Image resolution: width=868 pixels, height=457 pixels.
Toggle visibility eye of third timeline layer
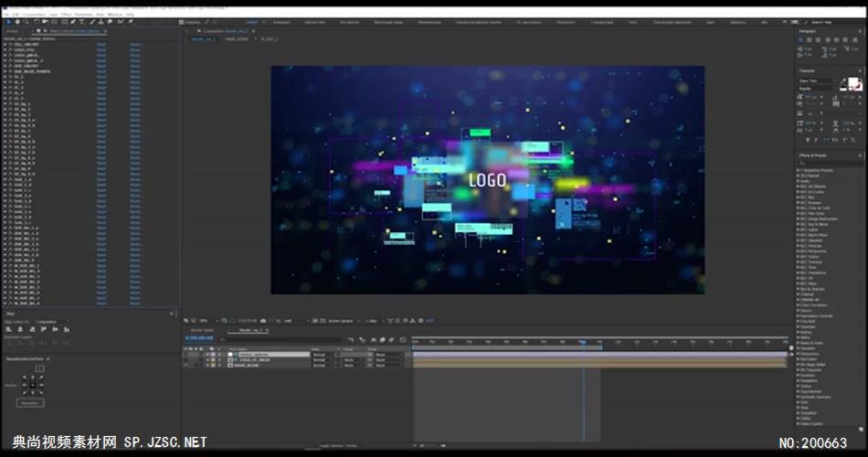click(185, 366)
